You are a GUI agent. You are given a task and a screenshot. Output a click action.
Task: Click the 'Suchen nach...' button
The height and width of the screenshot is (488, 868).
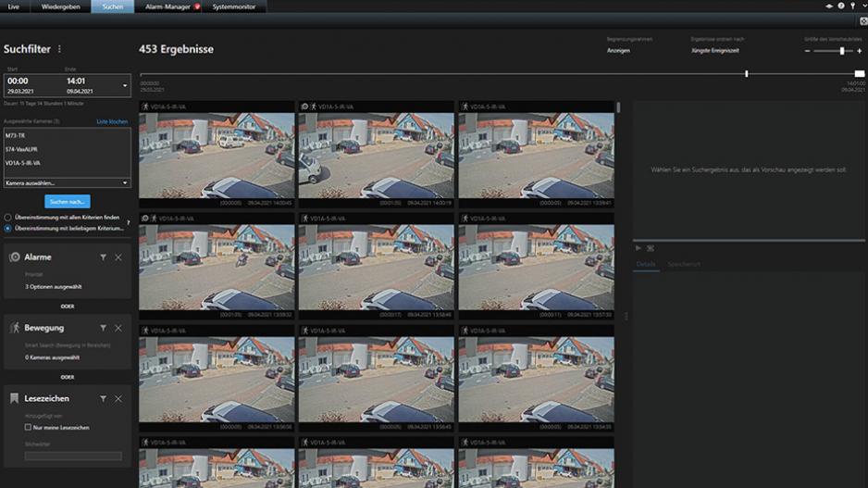68,202
